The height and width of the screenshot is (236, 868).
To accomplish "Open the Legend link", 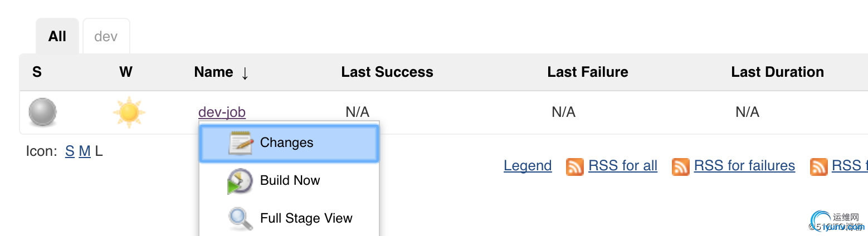I will click(x=528, y=166).
